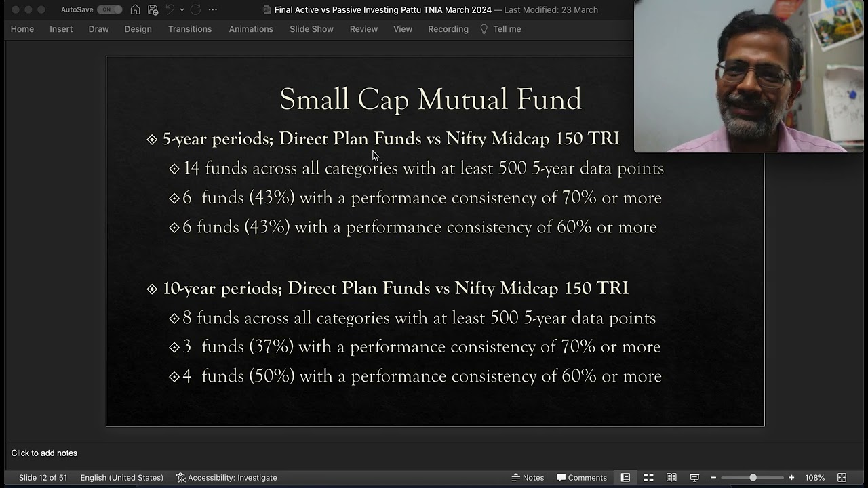The width and height of the screenshot is (868, 488).
Task: Open the Animations tab
Action: (x=251, y=29)
